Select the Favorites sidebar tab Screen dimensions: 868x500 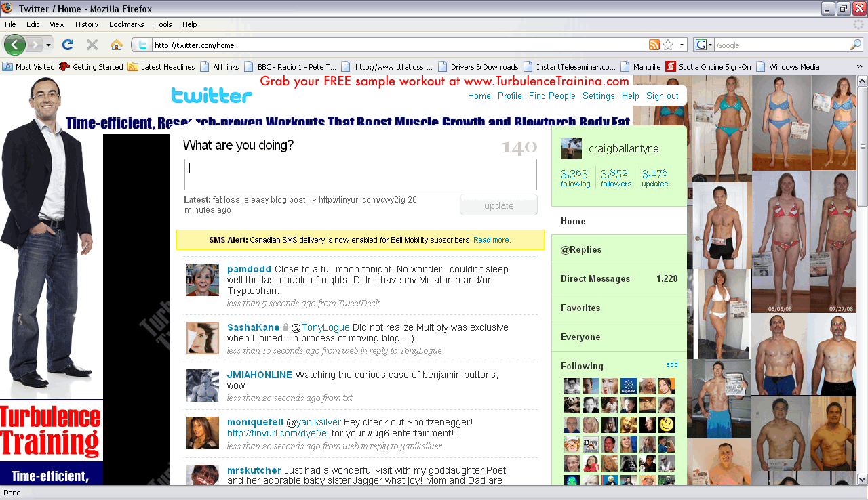pos(619,308)
